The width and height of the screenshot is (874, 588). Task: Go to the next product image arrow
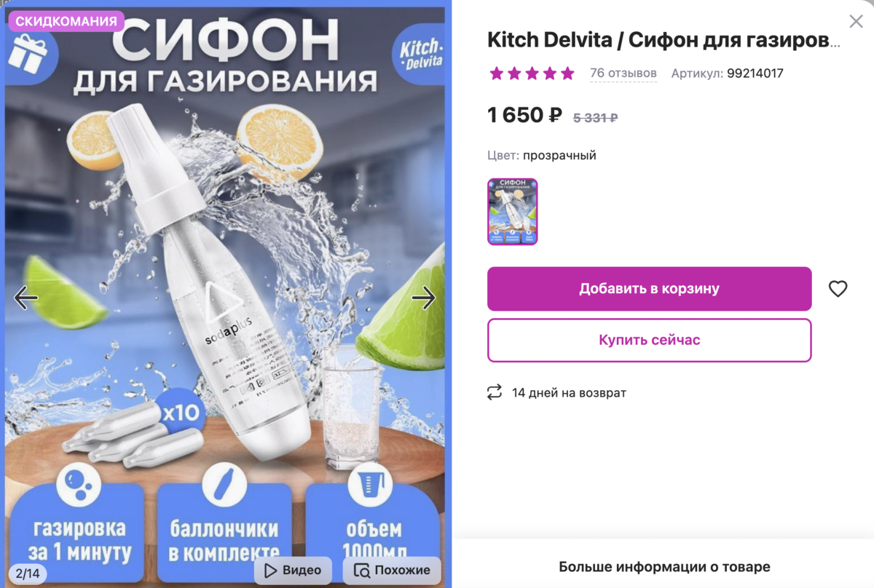pos(423,298)
